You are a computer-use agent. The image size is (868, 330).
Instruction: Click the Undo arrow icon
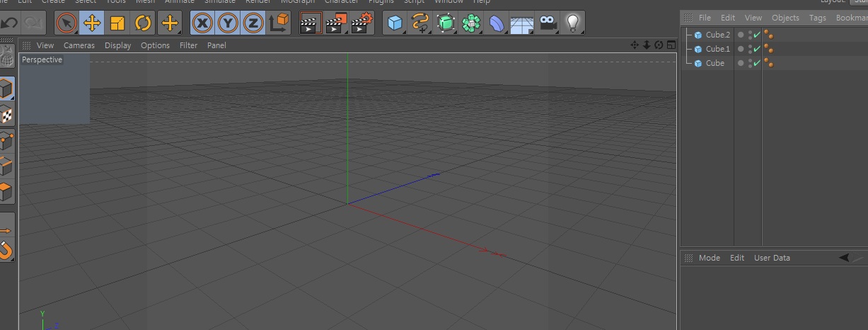[8, 23]
